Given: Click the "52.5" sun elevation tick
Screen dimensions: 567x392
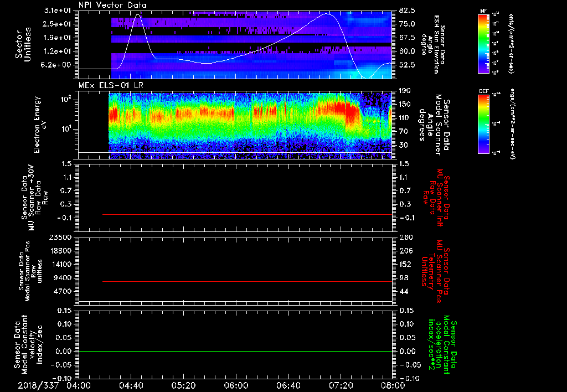Looking at the screenshot, I should click(407, 65).
